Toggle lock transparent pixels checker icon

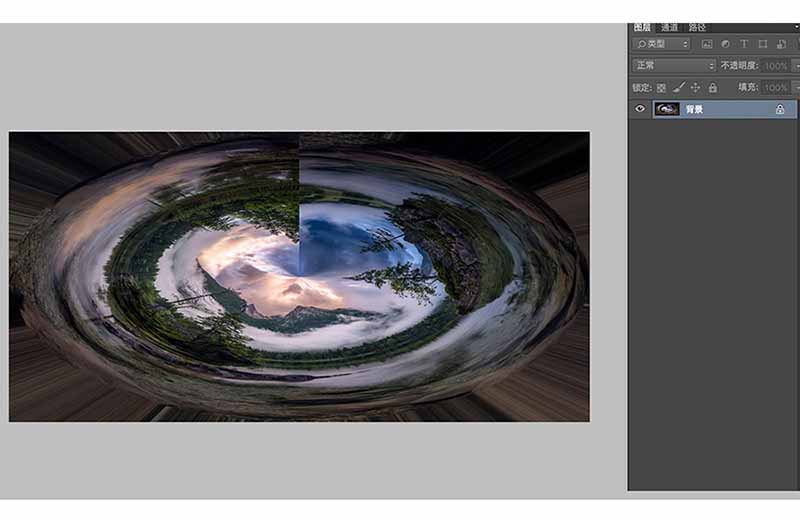click(x=661, y=88)
